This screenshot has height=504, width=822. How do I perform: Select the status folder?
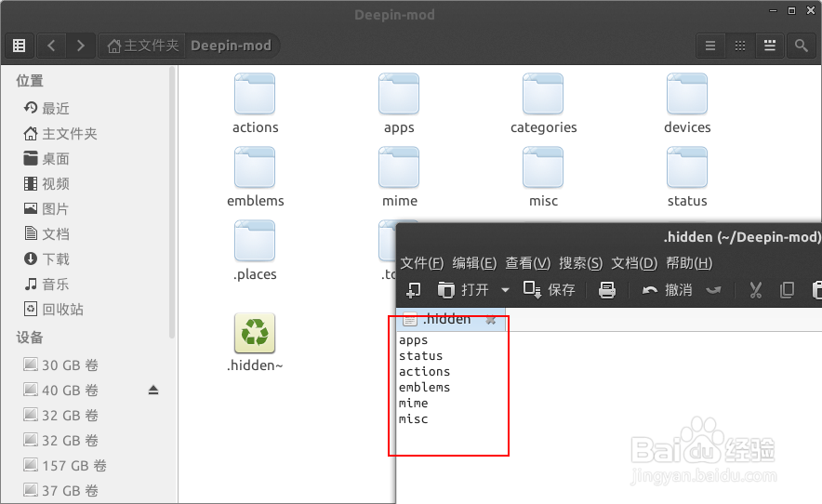[687, 178]
